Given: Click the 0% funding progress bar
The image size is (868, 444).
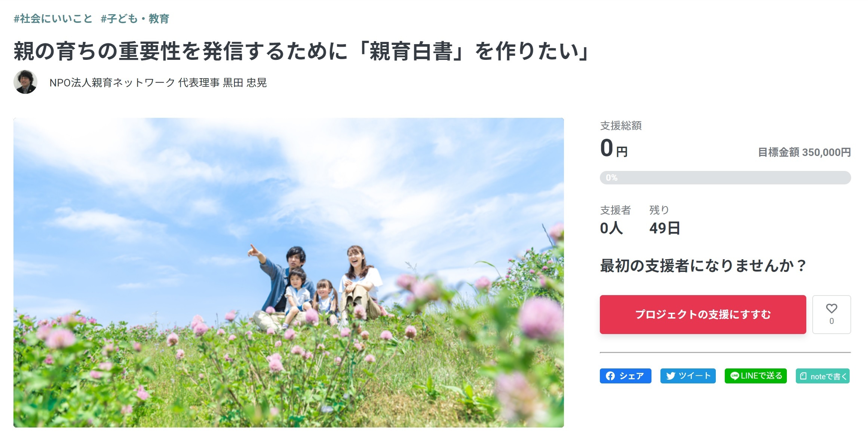Looking at the screenshot, I should click(x=725, y=178).
